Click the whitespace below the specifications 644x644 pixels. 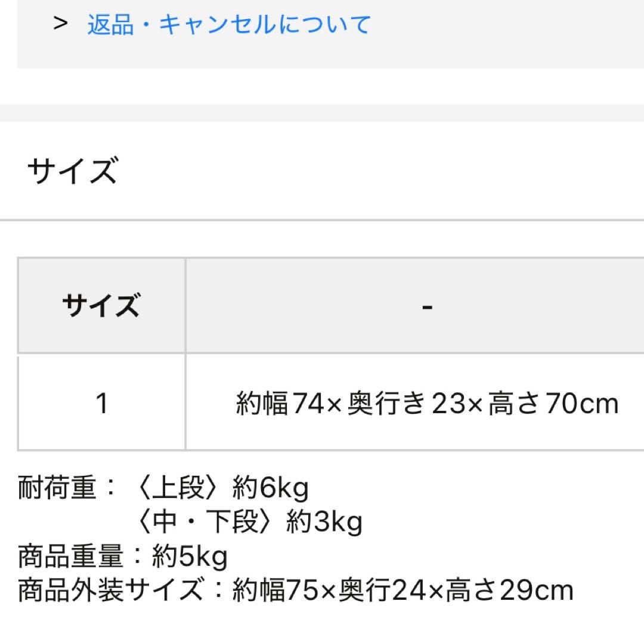click(x=322, y=626)
